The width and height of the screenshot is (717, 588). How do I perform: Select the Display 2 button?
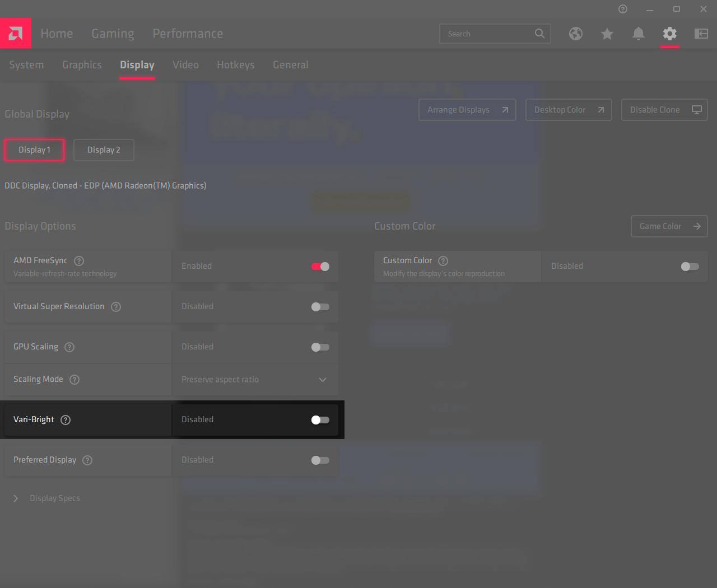[x=104, y=150]
